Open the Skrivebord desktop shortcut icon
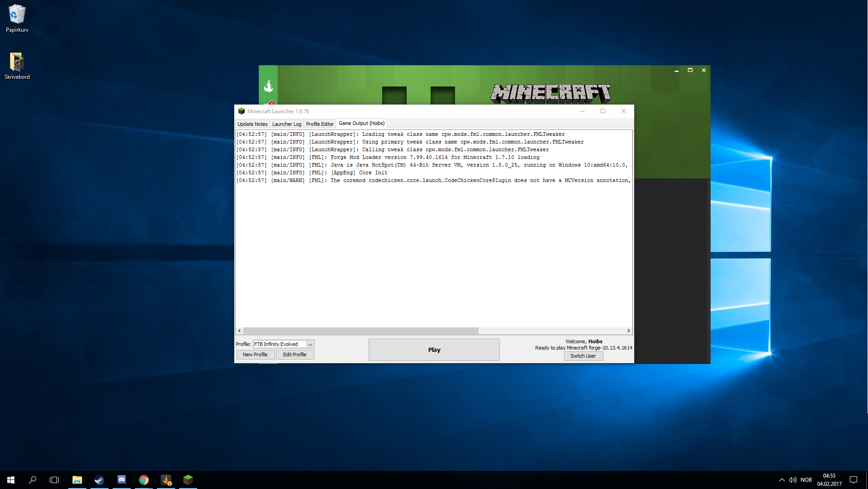Screen dimensions: 868x489 17,66
